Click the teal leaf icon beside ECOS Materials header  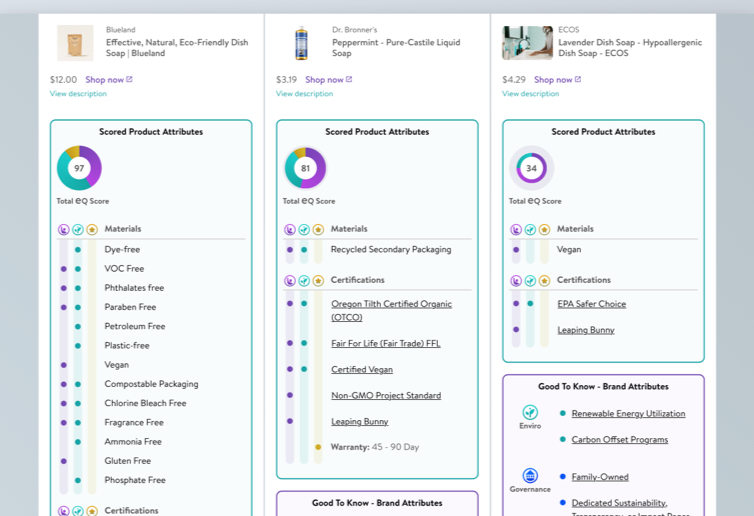[x=530, y=230]
